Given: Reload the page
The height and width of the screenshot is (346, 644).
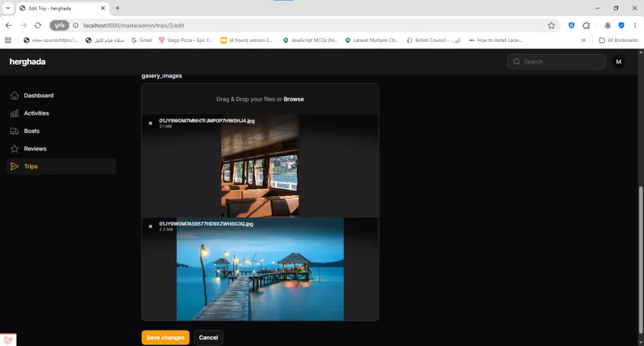Looking at the screenshot, I should 38,26.
